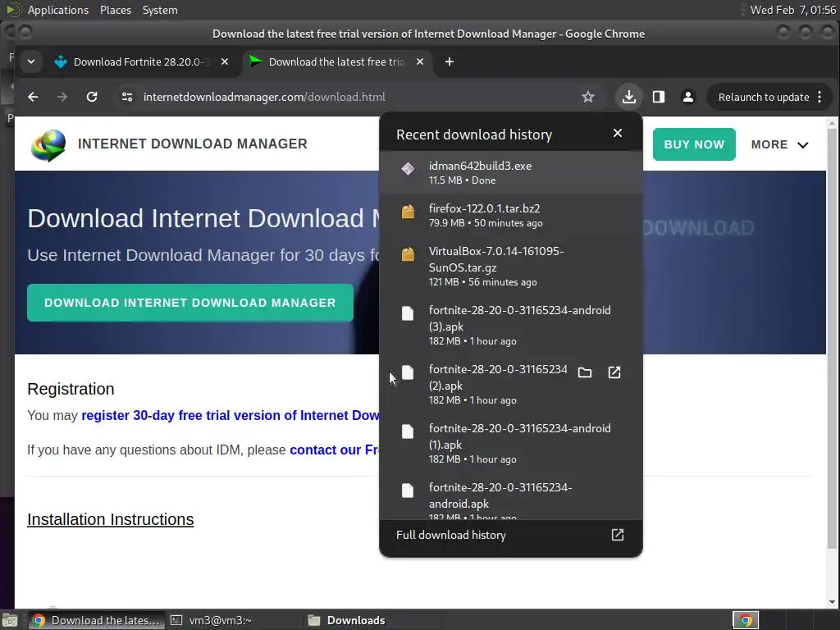This screenshot has width=840, height=630.
Task: Open fortnite (2).apk with external icon
Action: (614, 372)
